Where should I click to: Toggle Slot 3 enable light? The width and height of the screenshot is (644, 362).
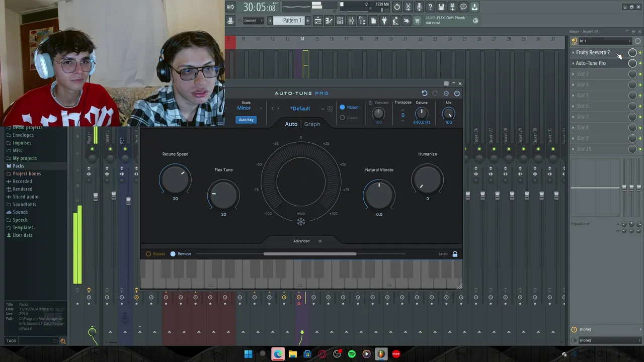pos(640,74)
